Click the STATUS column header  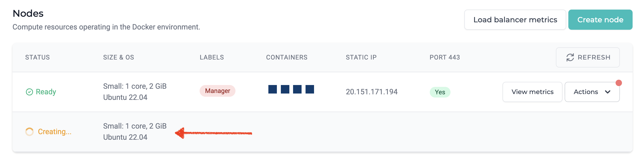tap(37, 57)
